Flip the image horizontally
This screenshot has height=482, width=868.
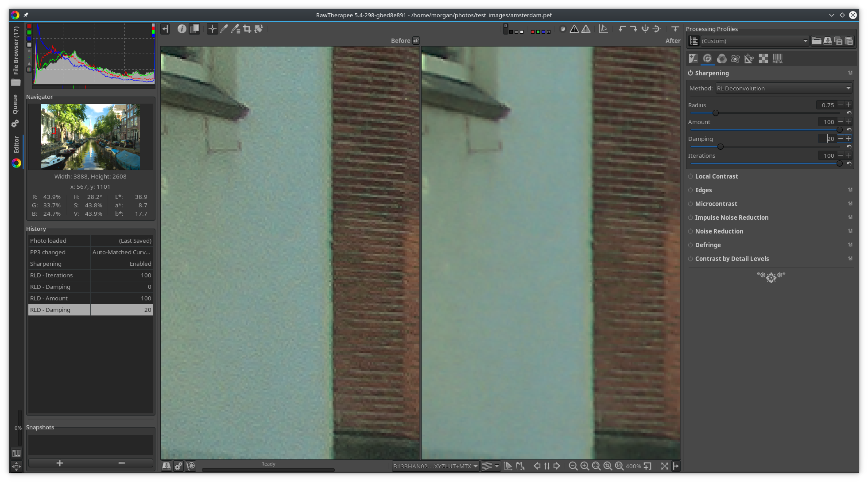coord(645,29)
